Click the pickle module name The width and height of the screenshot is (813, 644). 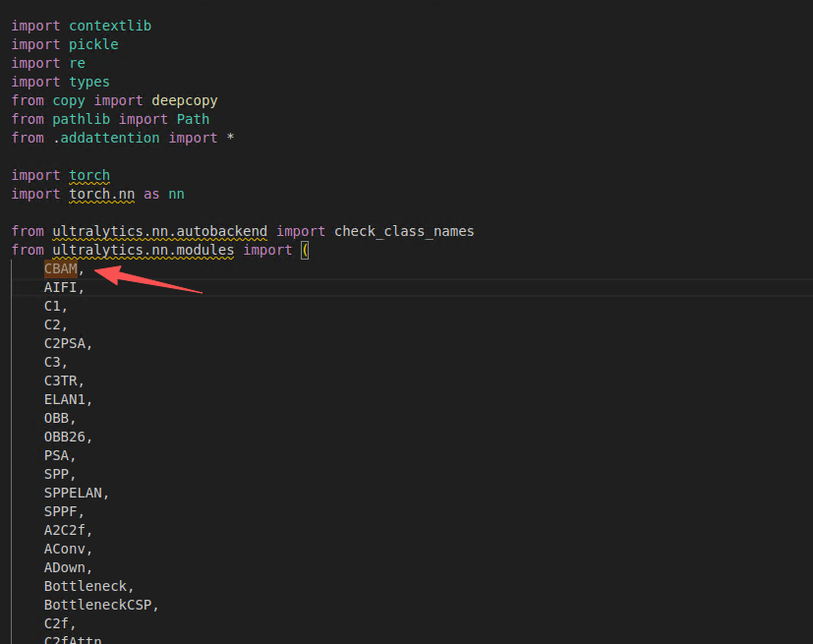(93, 44)
